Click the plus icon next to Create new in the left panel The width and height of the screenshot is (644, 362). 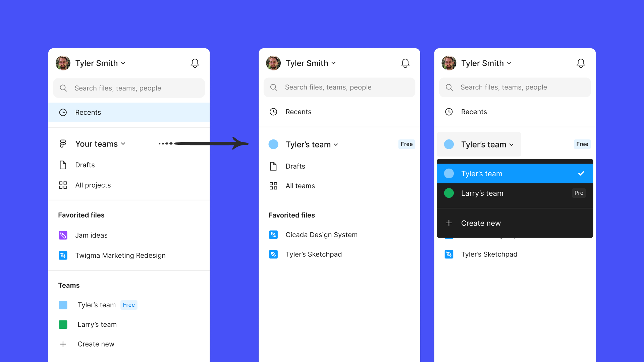tap(63, 344)
